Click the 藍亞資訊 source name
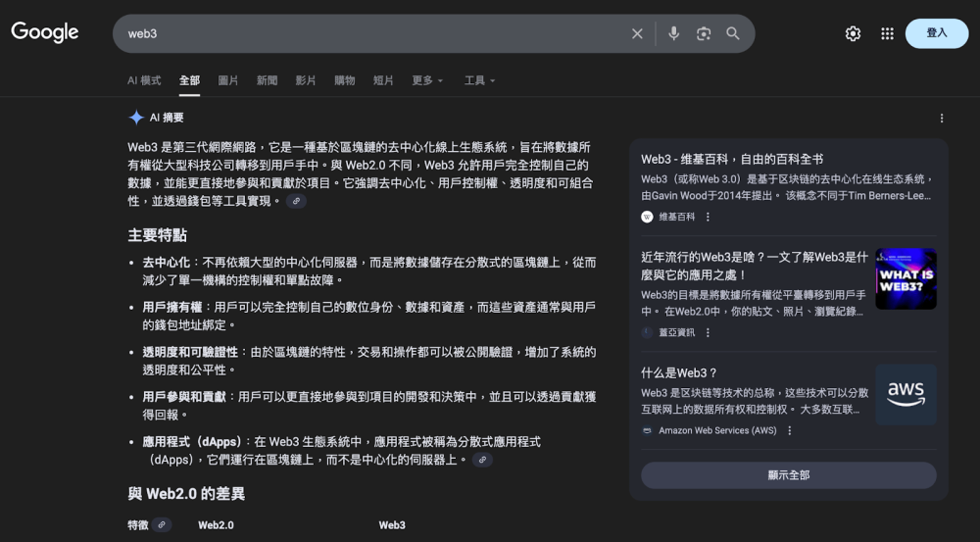 pos(677,332)
